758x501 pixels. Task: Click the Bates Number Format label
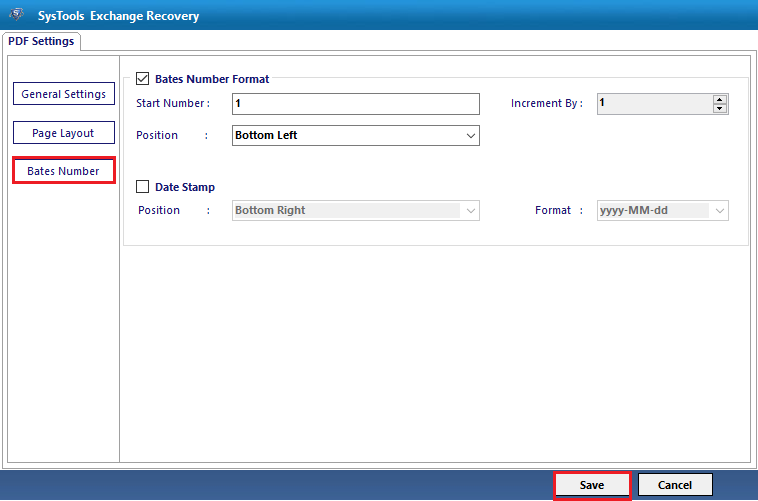pyautogui.click(x=212, y=79)
